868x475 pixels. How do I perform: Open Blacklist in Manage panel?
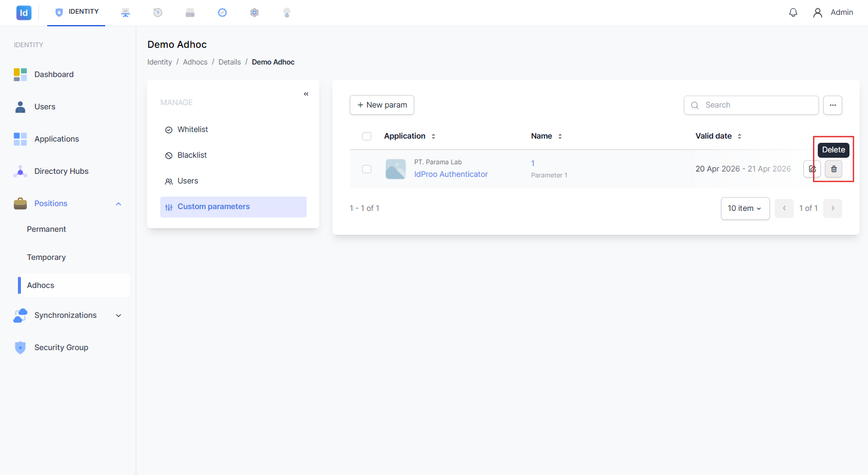pos(233,155)
